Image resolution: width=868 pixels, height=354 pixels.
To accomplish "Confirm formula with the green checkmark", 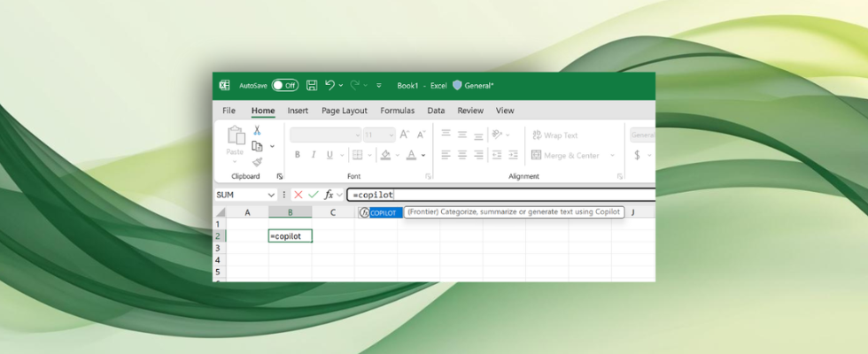I will click(313, 195).
